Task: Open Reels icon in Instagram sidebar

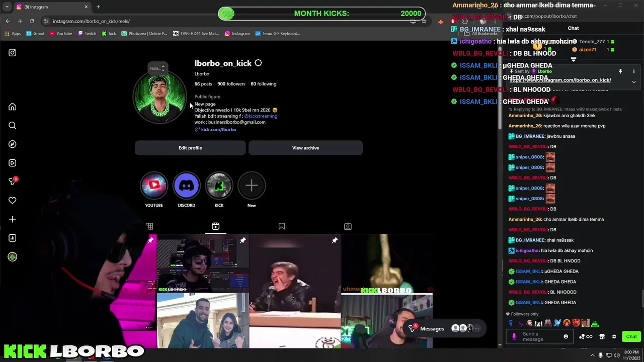Action: point(13,163)
